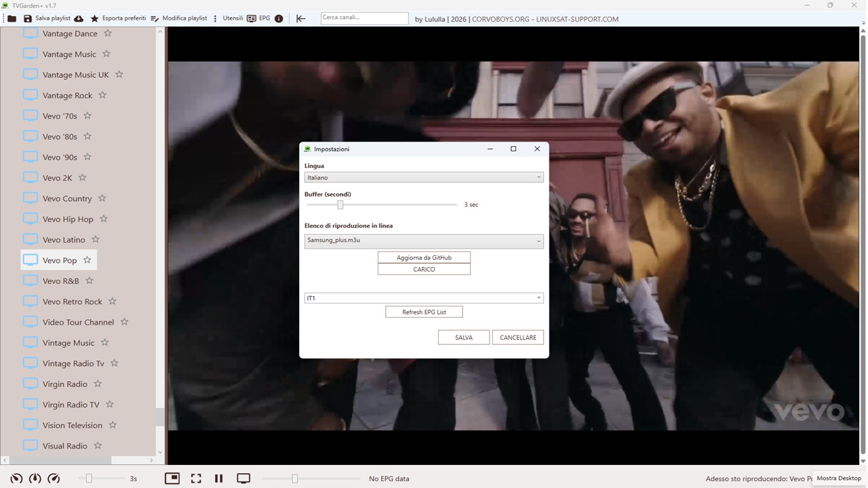Image resolution: width=868 pixels, height=488 pixels.
Task: Adjust the volume slider in bottom bar
Action: [294, 479]
